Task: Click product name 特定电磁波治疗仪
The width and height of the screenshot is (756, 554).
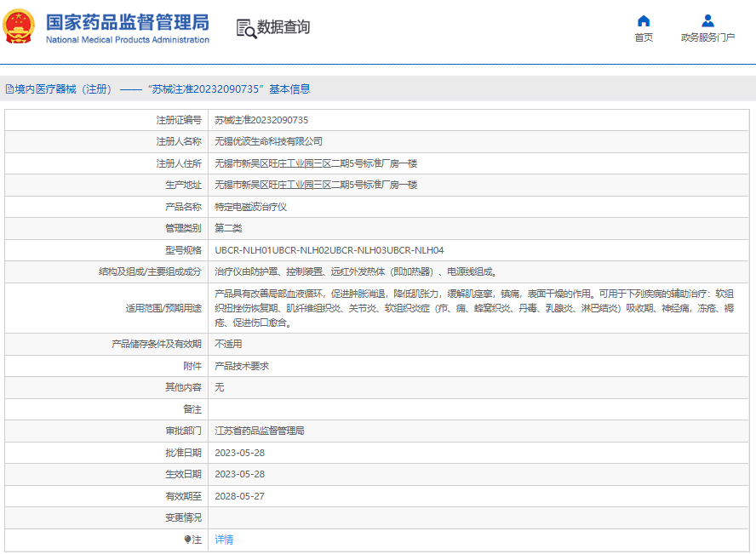Action: tap(250, 207)
